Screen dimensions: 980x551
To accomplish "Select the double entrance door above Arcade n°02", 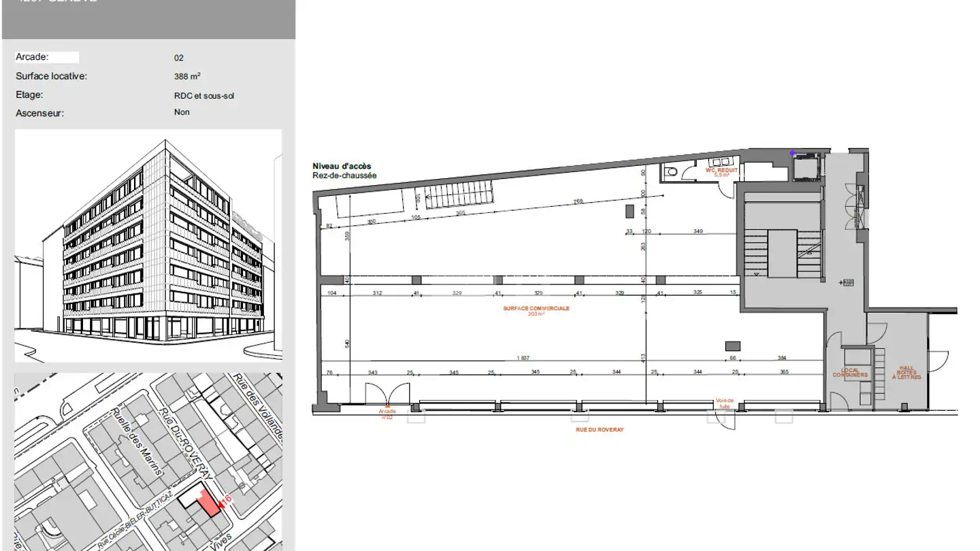I will [x=387, y=395].
